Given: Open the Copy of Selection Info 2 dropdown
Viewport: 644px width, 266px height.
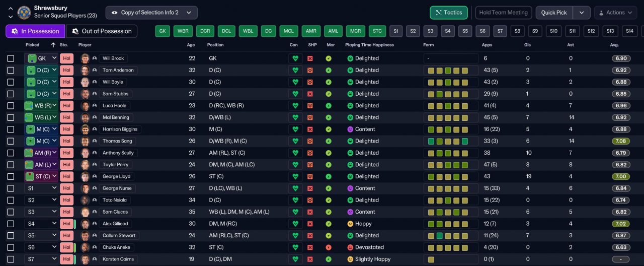Looking at the screenshot, I should click(x=151, y=13).
